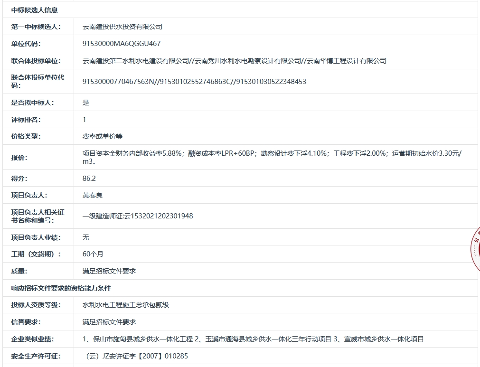This screenshot has height=367, width=480.
Task: Click the '响应招标文件要求的资格能力条件' section heading
Action: point(61,288)
